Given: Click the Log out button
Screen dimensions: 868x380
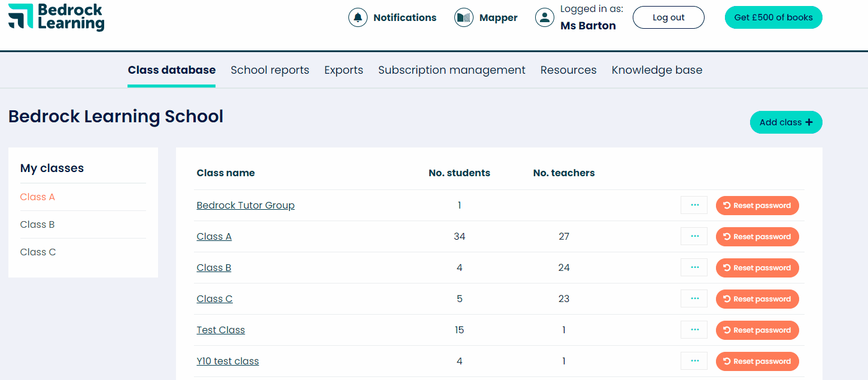Looking at the screenshot, I should [669, 17].
